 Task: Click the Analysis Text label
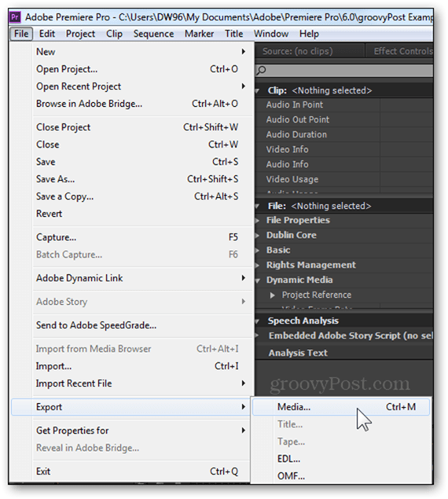click(x=298, y=353)
